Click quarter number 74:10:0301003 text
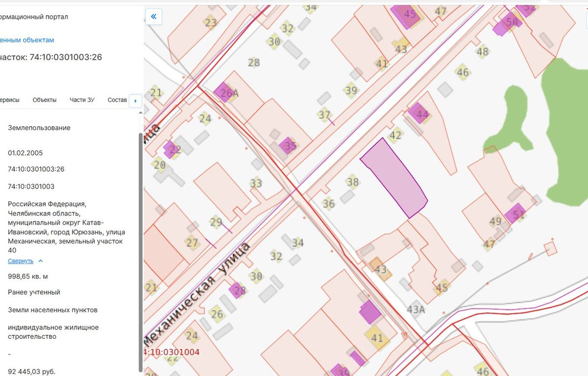Screen dimensions: 588x376 coord(31,187)
